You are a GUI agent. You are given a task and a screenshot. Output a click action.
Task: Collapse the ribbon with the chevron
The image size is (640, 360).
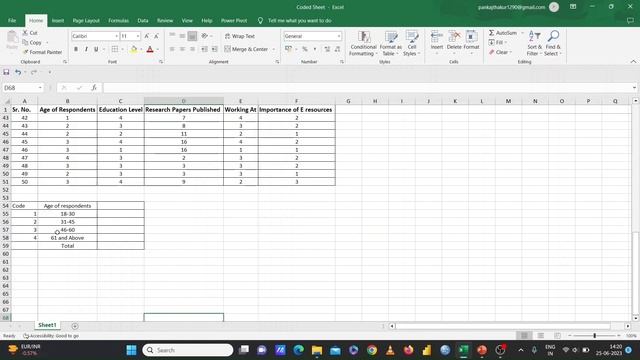click(x=633, y=62)
